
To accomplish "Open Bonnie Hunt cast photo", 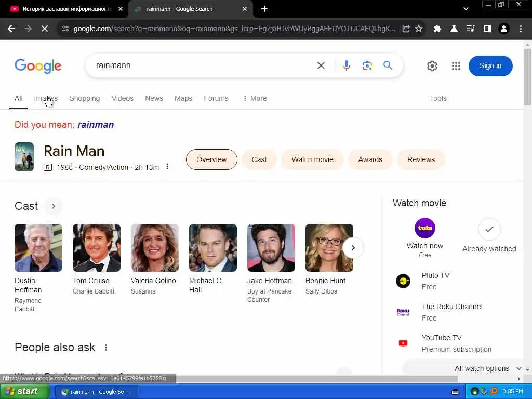I will click(x=329, y=248).
